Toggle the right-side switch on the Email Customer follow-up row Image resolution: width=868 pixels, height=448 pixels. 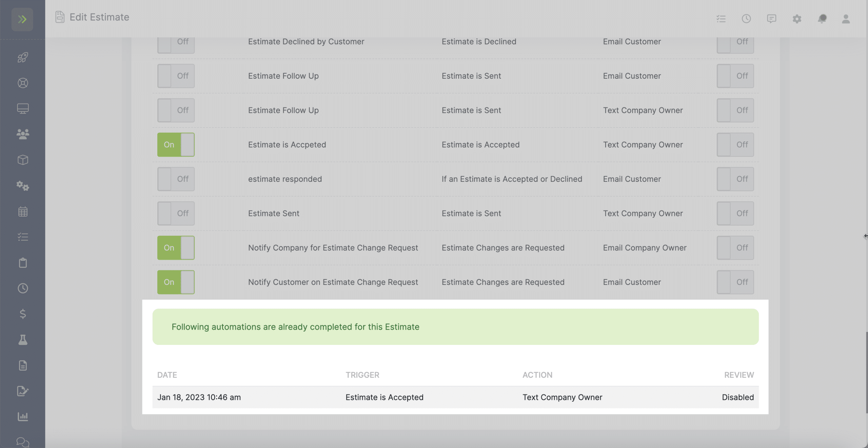(x=735, y=76)
